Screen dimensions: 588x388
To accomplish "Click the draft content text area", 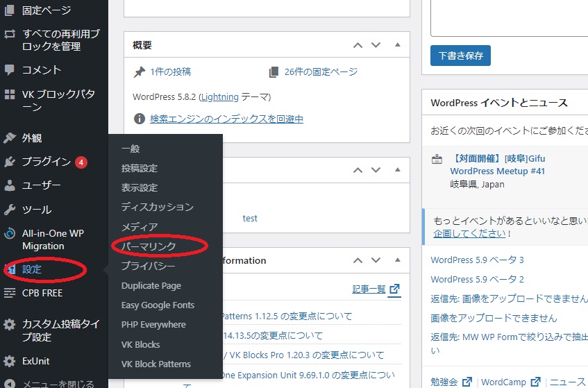I will [509, 17].
